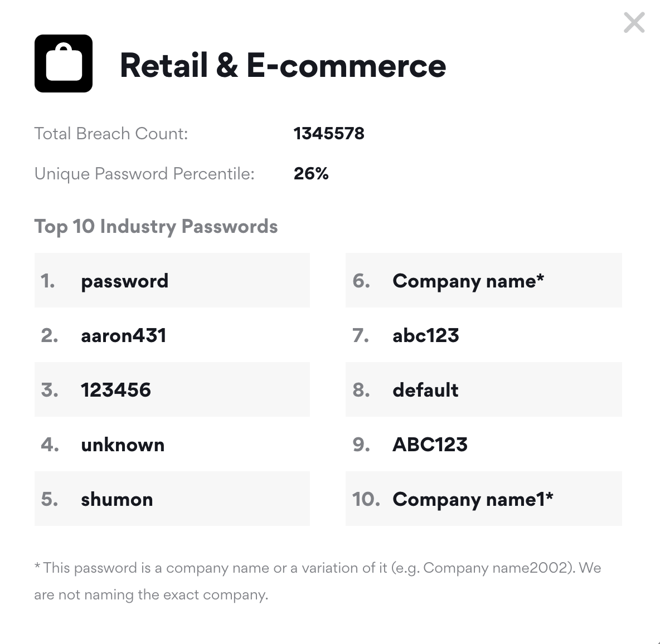Image resolution: width=660 pixels, height=644 pixels.
Task: Click the rank number 1. label
Action: [48, 281]
